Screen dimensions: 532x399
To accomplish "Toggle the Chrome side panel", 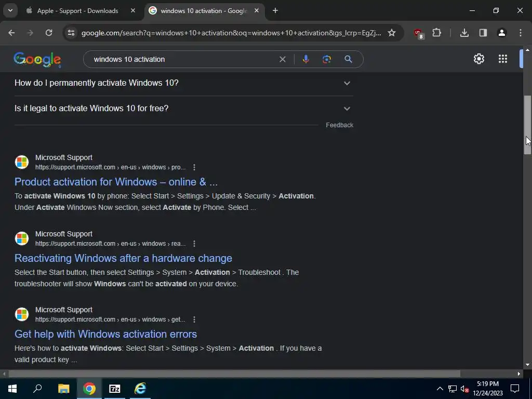I will coord(483,33).
